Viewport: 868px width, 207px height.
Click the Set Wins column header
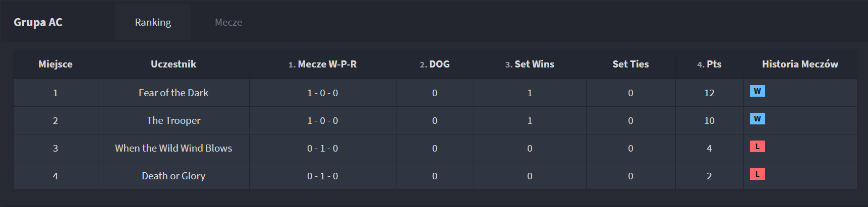coord(530,64)
